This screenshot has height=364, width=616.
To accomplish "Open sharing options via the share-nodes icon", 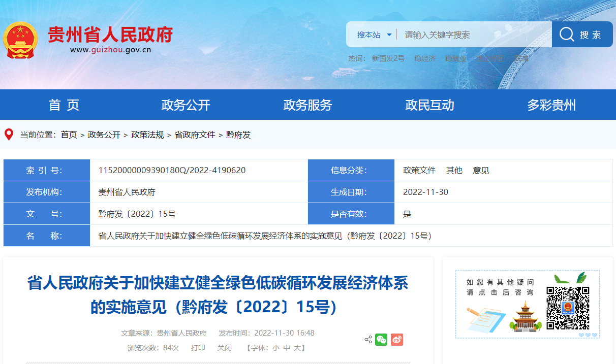I will click(x=367, y=340).
